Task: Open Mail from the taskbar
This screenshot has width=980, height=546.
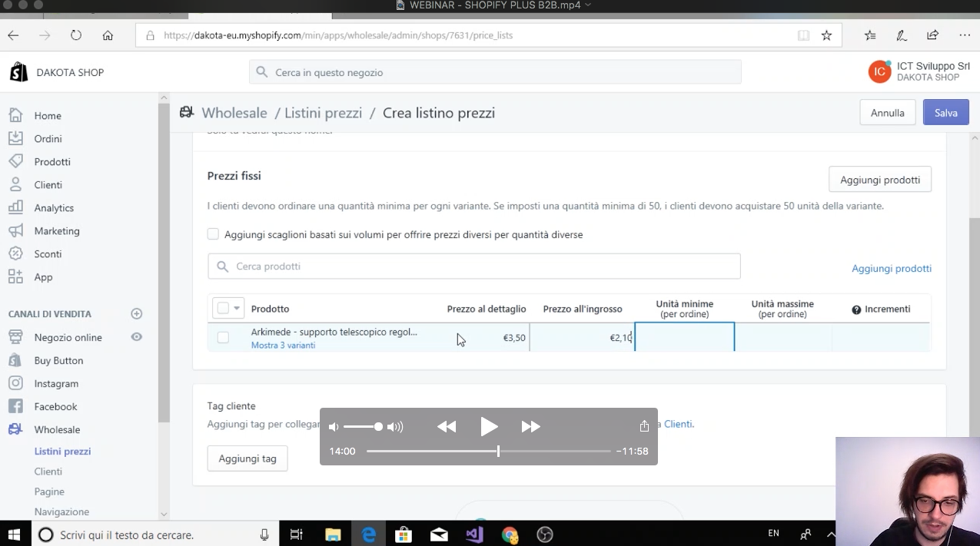Action: (439, 534)
